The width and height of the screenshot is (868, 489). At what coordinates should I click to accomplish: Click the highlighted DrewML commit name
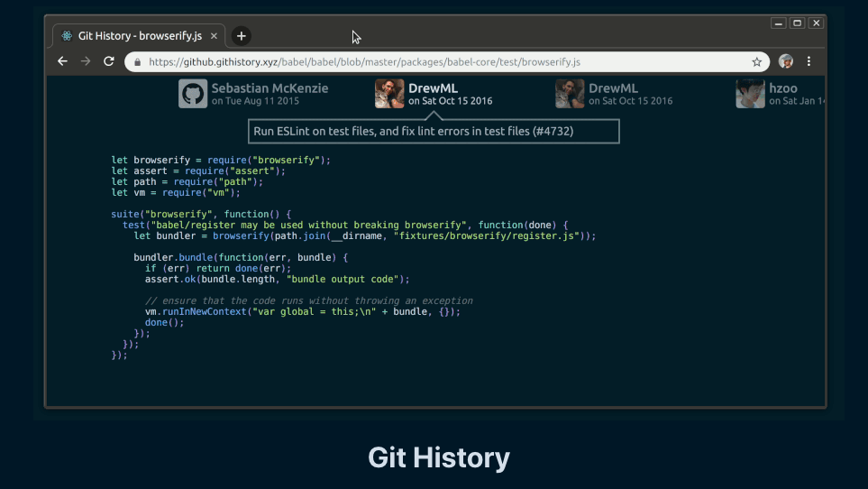click(433, 88)
